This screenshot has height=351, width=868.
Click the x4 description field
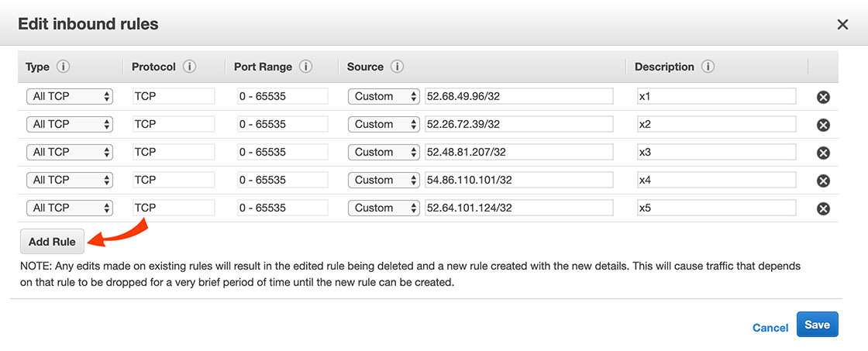tap(716, 180)
